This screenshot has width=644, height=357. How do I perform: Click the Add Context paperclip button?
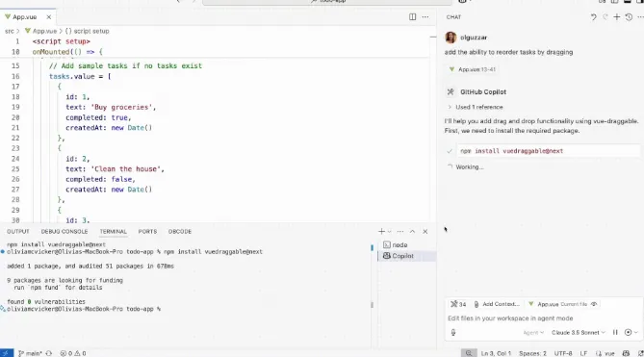[x=497, y=304]
